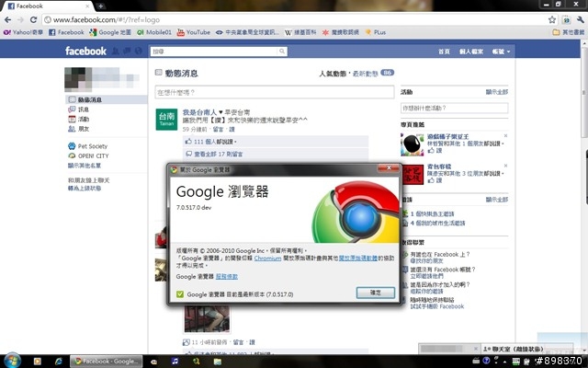The height and width of the screenshot is (368, 588).
Task: Open the 聊天室 chat bar
Action: coord(527,349)
